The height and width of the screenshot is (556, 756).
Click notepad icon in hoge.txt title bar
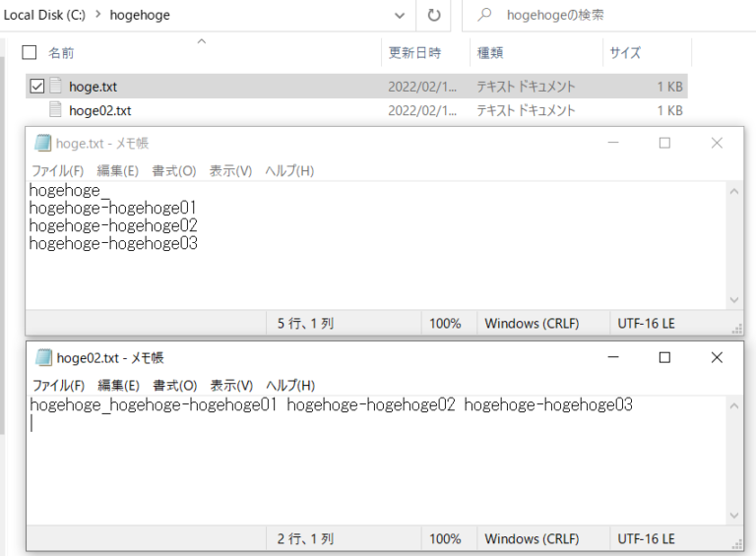coord(42,143)
